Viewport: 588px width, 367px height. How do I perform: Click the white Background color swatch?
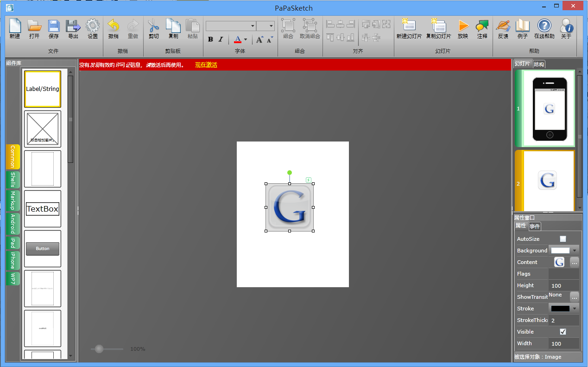560,251
